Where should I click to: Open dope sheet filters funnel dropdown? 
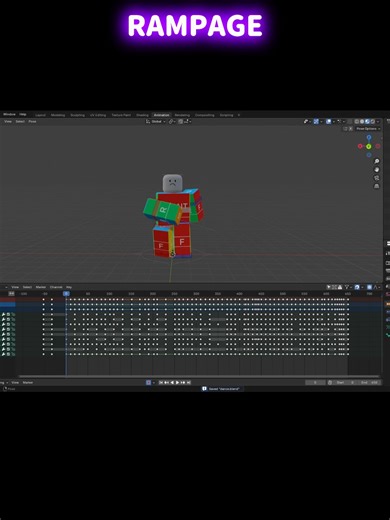coord(348,287)
